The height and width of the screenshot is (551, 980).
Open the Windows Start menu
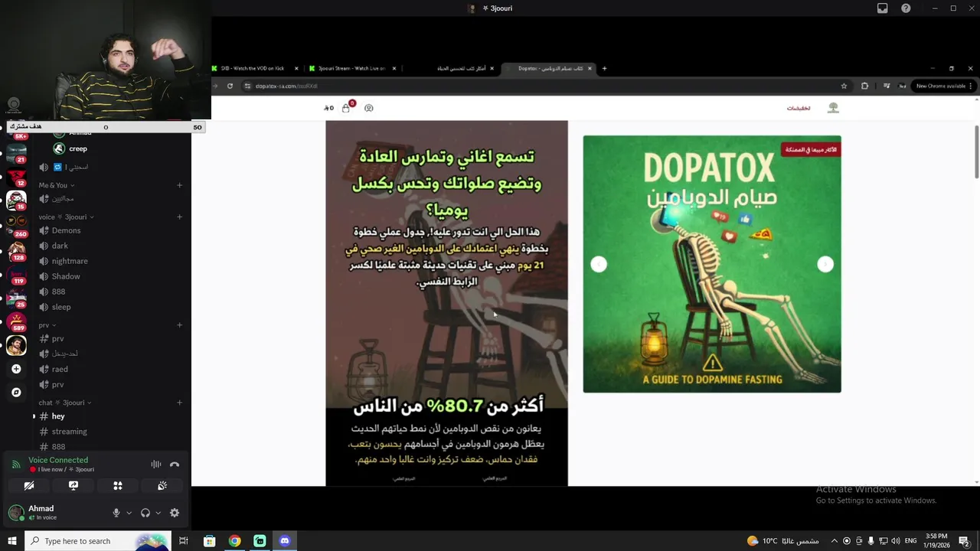click(x=11, y=541)
